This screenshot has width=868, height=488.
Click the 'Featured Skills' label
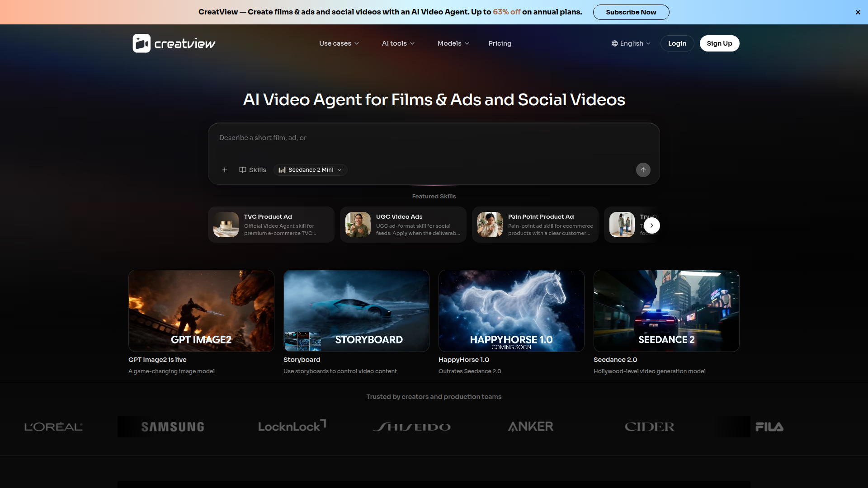tap(434, 197)
